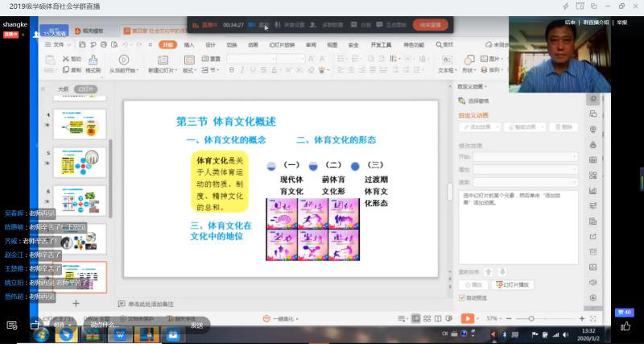Screen dimensions: 644x344
Task: Click the zoom out minus button
Action: (x=509, y=318)
